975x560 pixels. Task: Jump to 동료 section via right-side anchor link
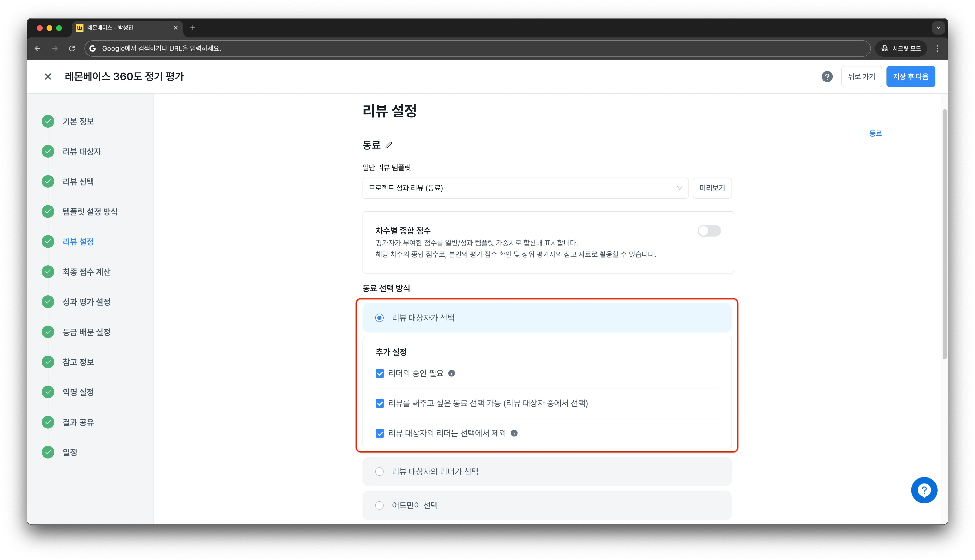[875, 133]
